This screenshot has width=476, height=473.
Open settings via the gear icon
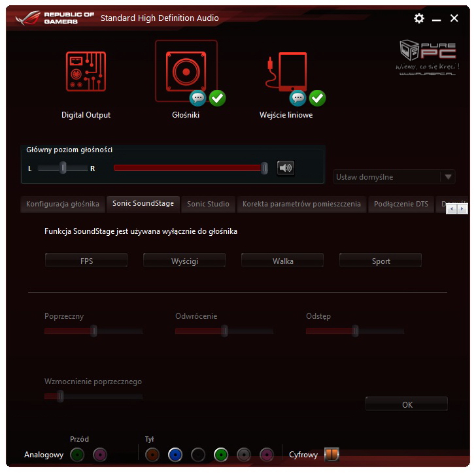pos(419,18)
